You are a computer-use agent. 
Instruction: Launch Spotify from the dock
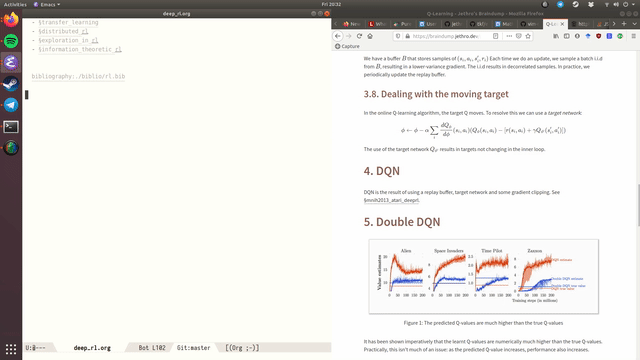click(x=11, y=41)
